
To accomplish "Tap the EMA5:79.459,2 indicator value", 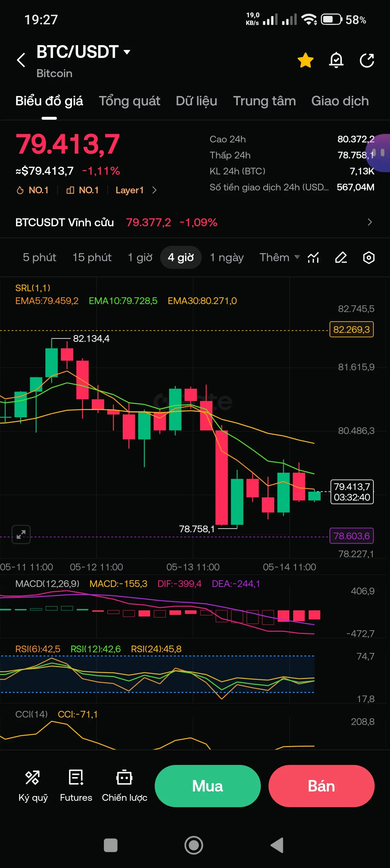I will (47, 301).
